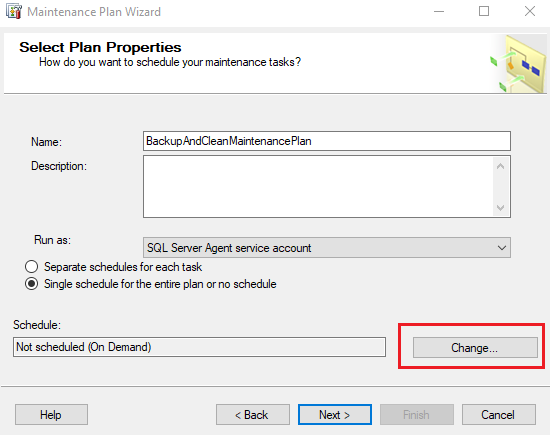Image resolution: width=550 pixels, height=435 pixels.
Task: Return with the Back button
Action: click(253, 415)
